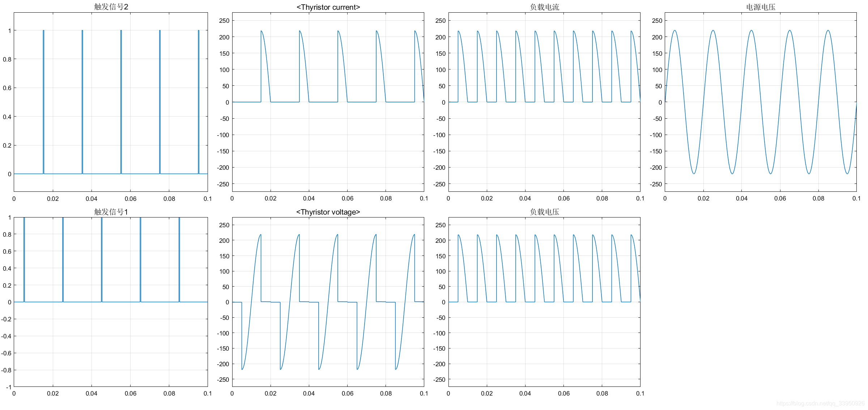Click the 0.02 x-axis tick of Thyristor voltage
This screenshot has width=868, height=410.
(x=271, y=393)
